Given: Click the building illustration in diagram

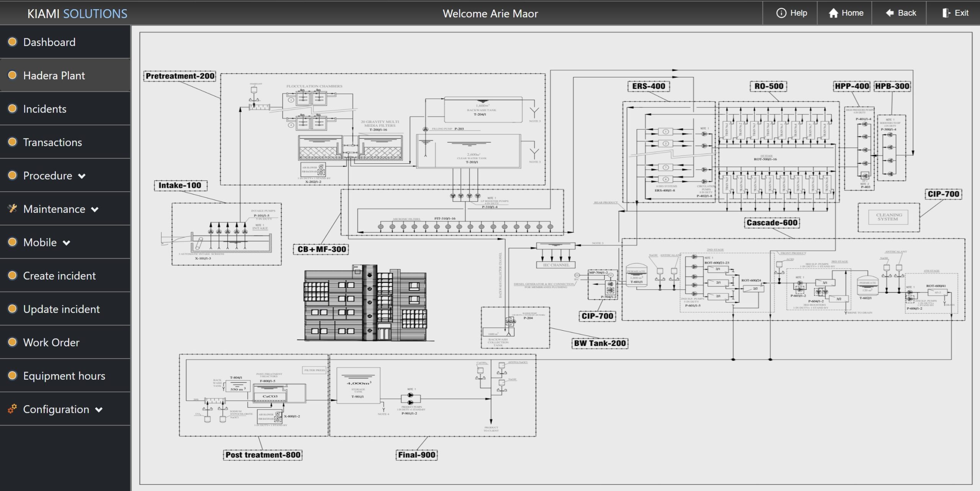Looking at the screenshot, I should [366, 302].
